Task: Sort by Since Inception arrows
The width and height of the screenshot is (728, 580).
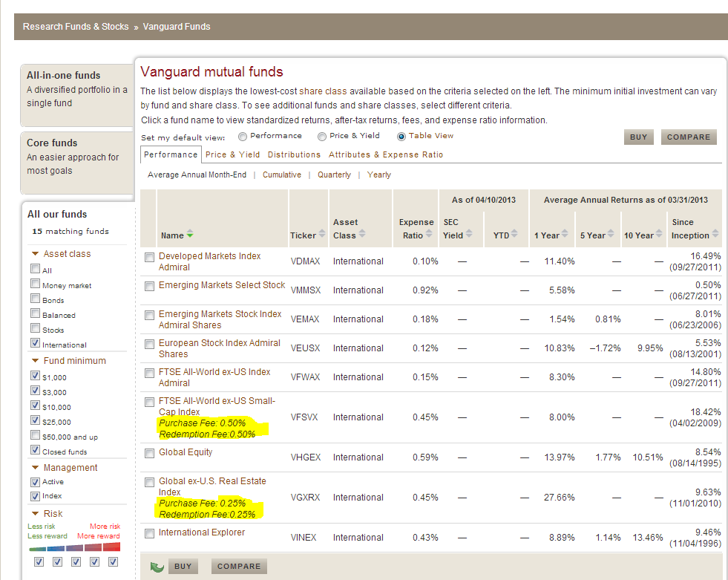Action: click(715, 233)
